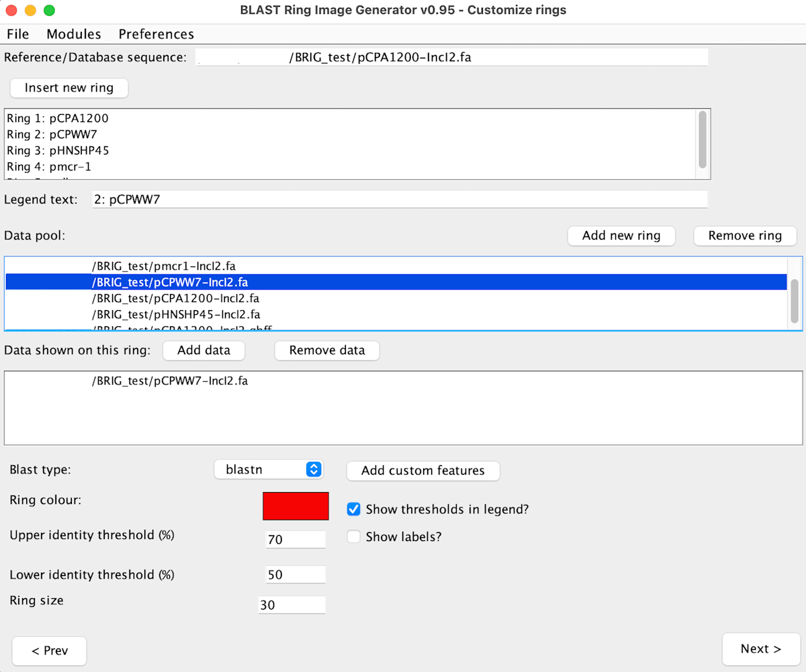The image size is (806, 672).
Task: Click the Ring size field
Action: coord(292,605)
